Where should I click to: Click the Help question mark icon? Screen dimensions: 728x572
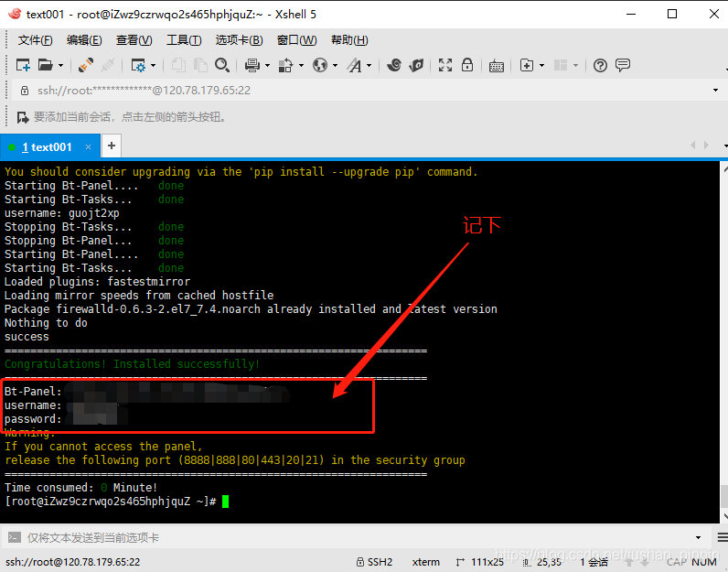[x=600, y=65]
